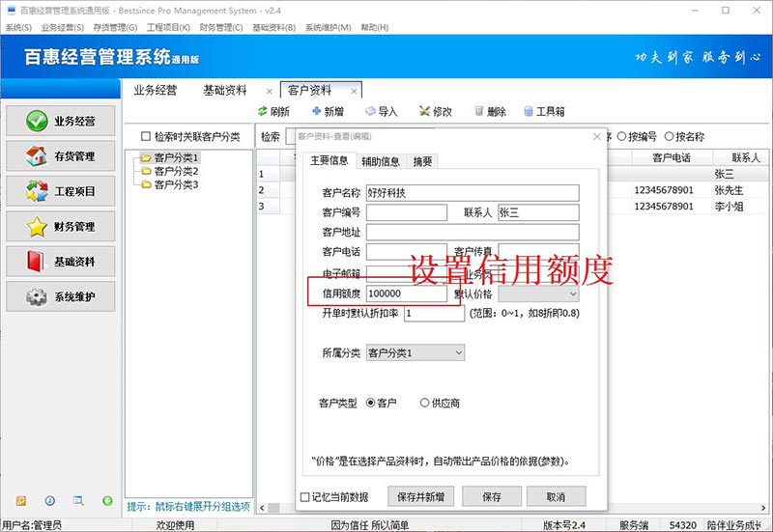773x532 pixels.
Task: Click the 删除 trash toolbar icon
Action: [x=478, y=111]
